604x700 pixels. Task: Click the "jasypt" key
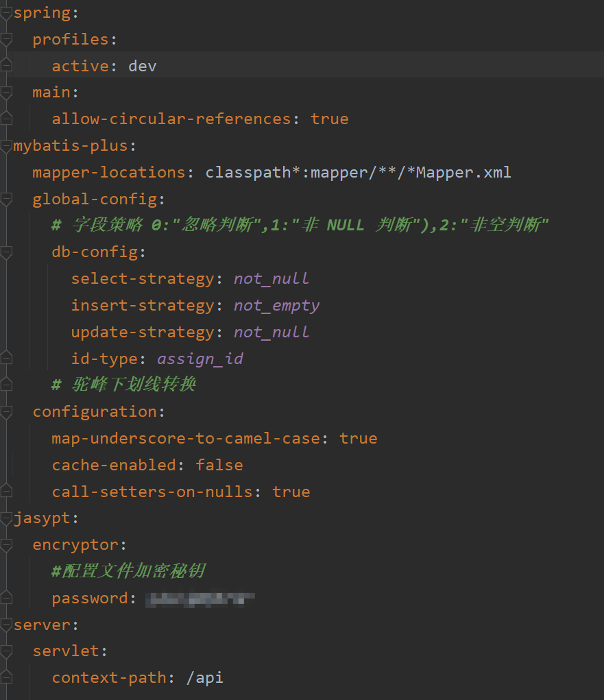(42, 518)
